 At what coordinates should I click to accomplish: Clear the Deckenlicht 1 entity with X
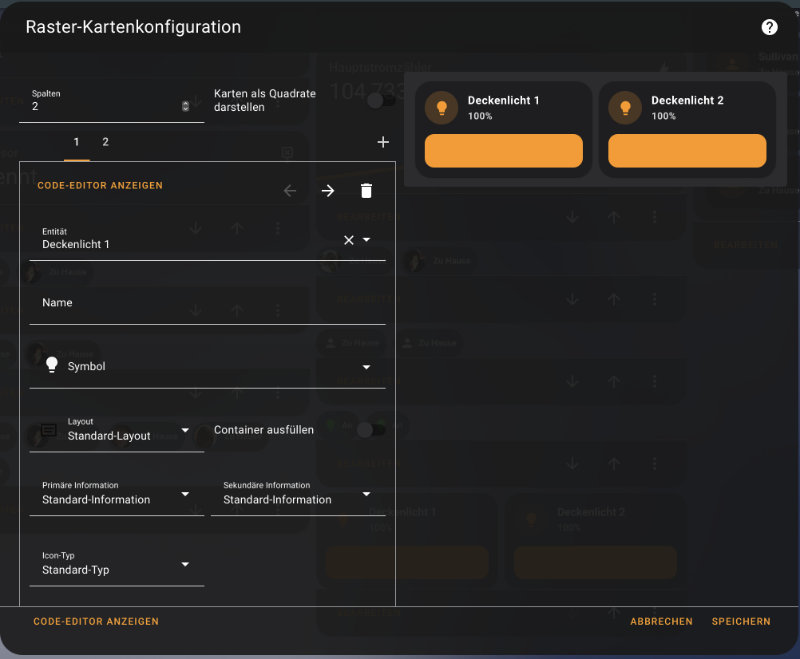[x=349, y=240]
